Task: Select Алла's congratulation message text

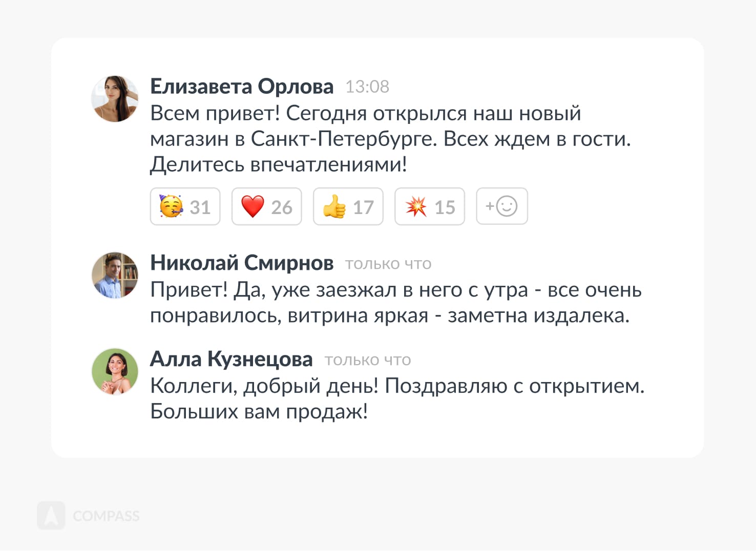Action: tap(396, 398)
